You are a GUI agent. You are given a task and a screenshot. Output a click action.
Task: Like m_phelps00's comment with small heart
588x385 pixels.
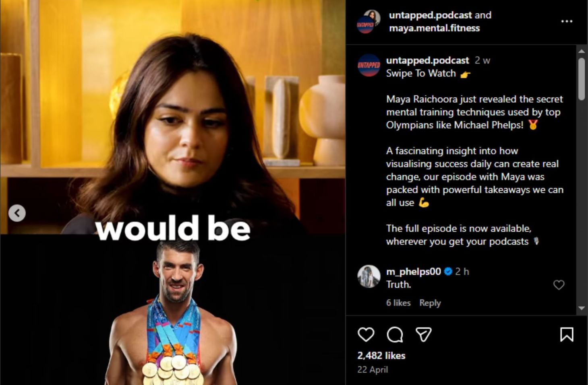559,285
